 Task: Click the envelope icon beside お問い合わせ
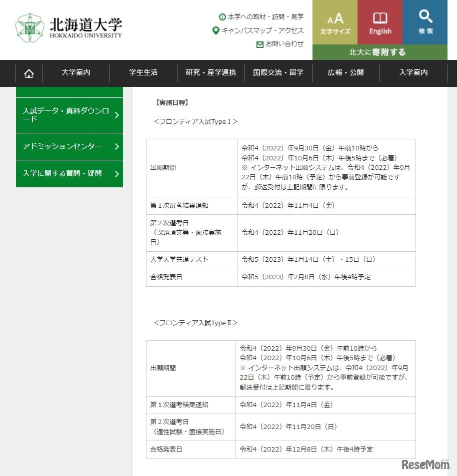pos(260,44)
